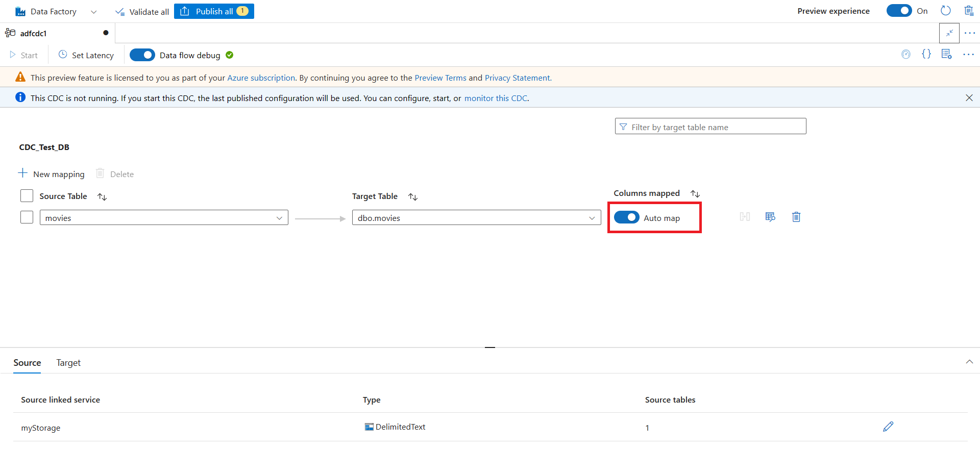The image size is (980, 473).
Task: Sort by Source Table arrows icon
Action: (102, 196)
